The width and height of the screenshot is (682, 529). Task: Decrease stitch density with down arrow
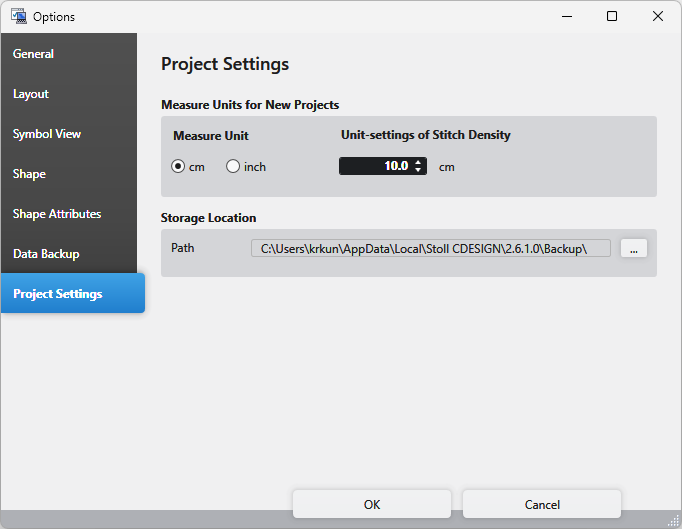[418, 171]
